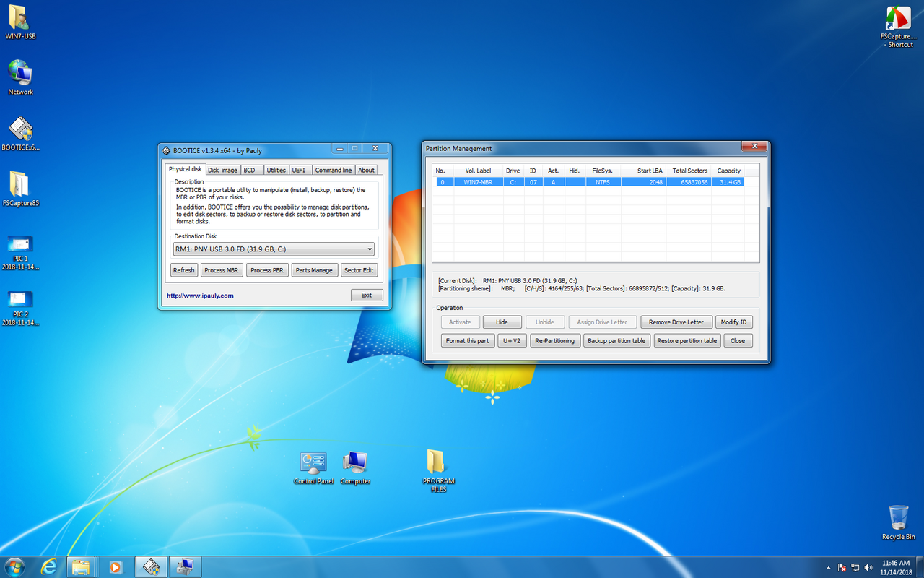The height and width of the screenshot is (578, 924).
Task: Click Remove Drive Letter button
Action: (676, 322)
